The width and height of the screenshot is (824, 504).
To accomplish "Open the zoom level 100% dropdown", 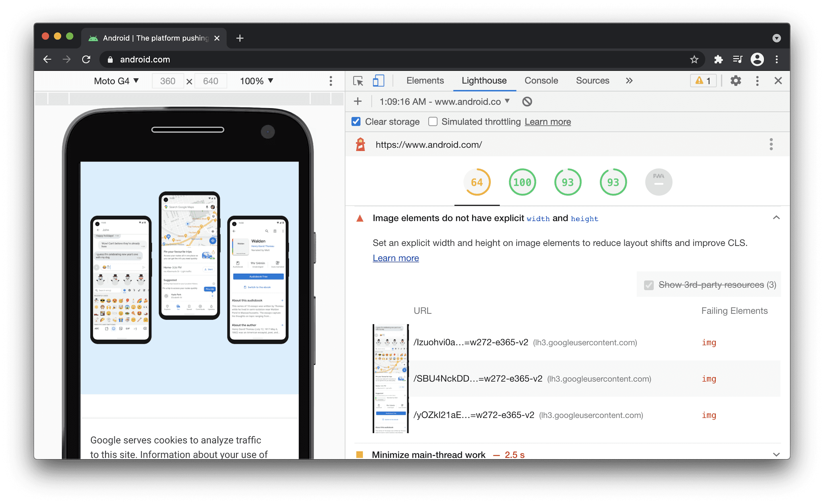I will pos(256,81).
